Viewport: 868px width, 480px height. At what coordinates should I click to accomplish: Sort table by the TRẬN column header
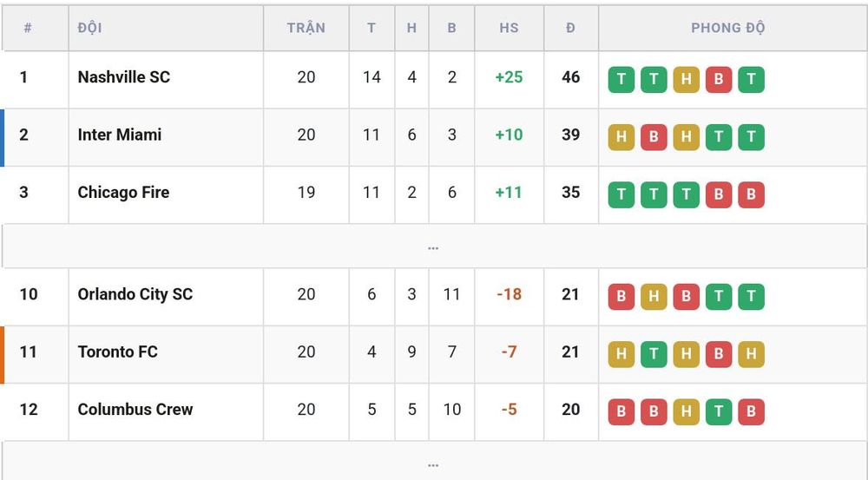[x=306, y=28]
